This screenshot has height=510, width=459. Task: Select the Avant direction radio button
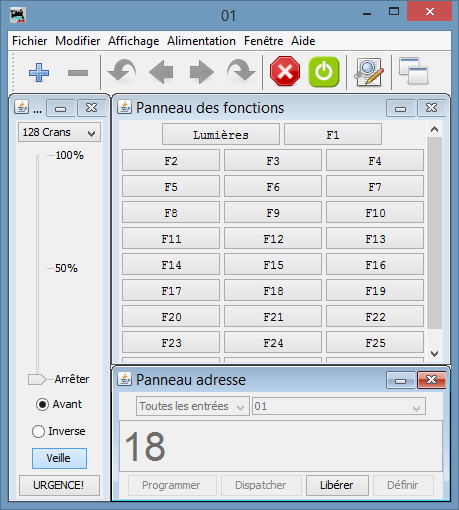[42, 404]
